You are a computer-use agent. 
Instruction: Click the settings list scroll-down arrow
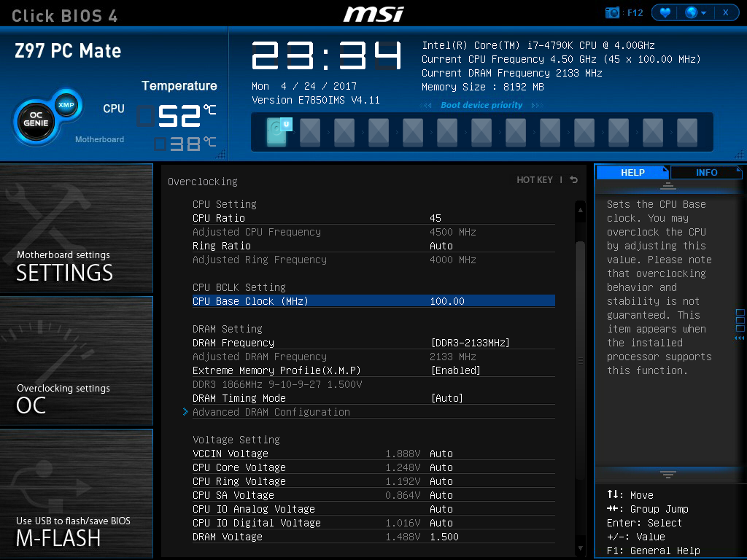pyautogui.click(x=580, y=548)
